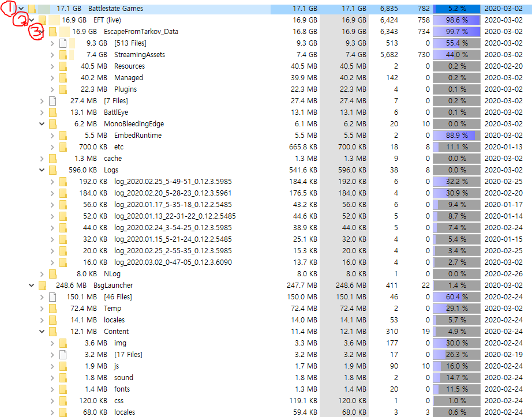
Task: Click the 2020-02-19 date of [17 Files]
Action: pyautogui.click(x=504, y=354)
